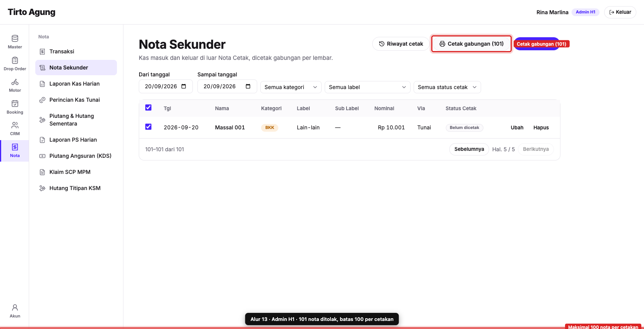
Task: Open the Master database icon
Action: 15,38
